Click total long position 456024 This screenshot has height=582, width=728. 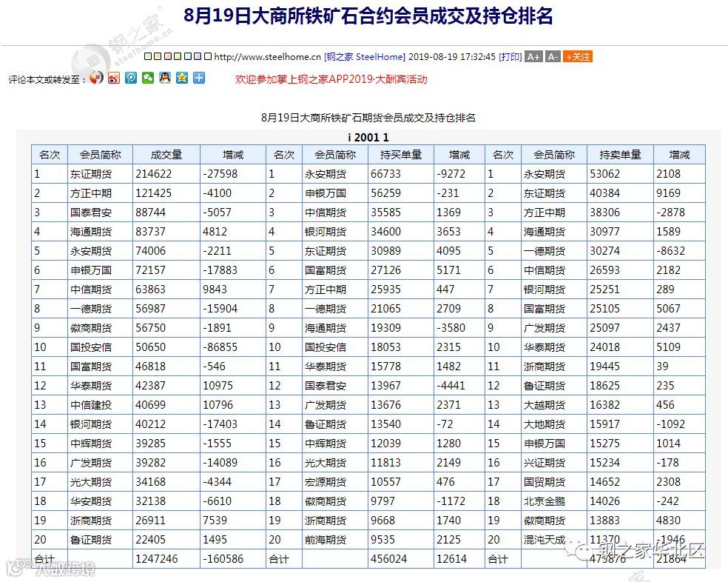[389, 559]
